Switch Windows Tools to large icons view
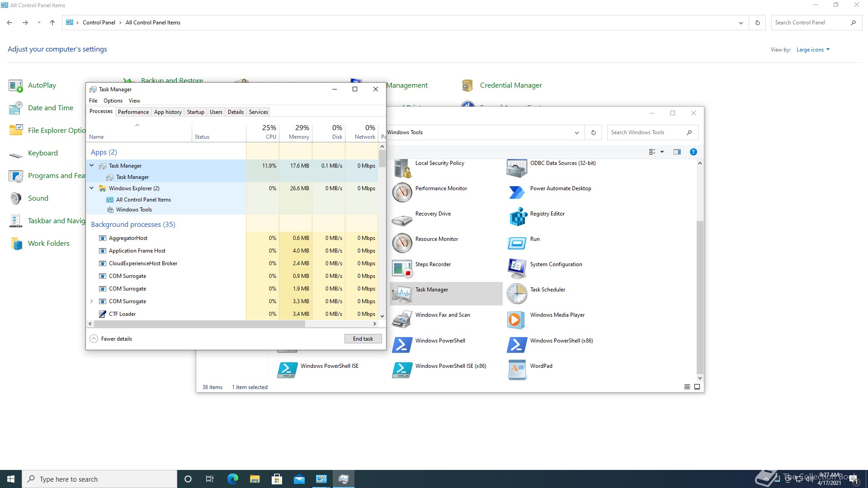Screen dimensions: 868x488 (x=697, y=387)
